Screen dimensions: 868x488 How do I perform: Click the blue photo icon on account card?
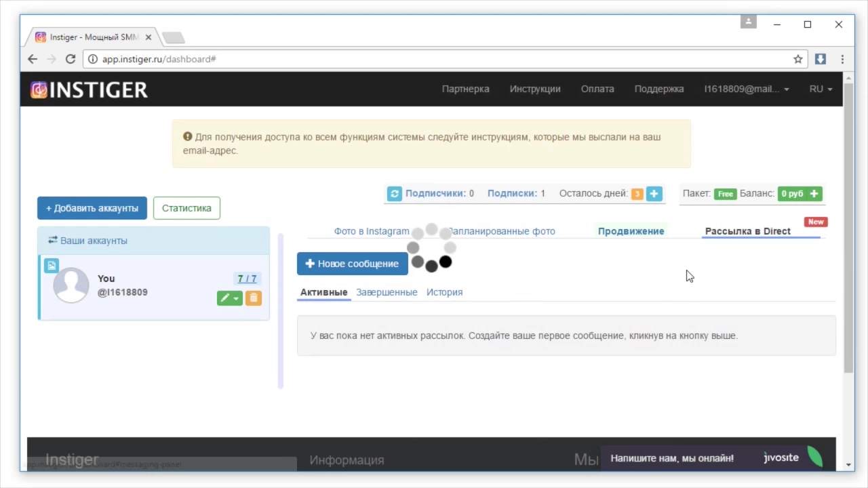click(52, 266)
